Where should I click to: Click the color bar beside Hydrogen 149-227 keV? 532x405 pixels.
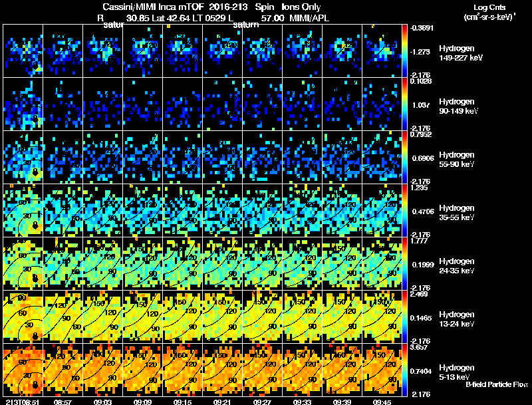[404, 51]
